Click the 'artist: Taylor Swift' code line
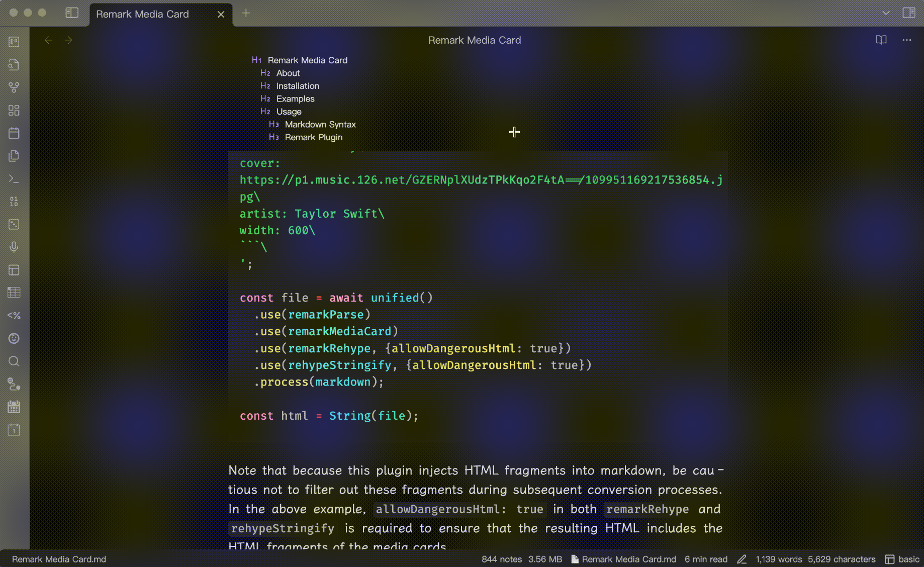Viewport: 924px width, 567px height. (312, 214)
